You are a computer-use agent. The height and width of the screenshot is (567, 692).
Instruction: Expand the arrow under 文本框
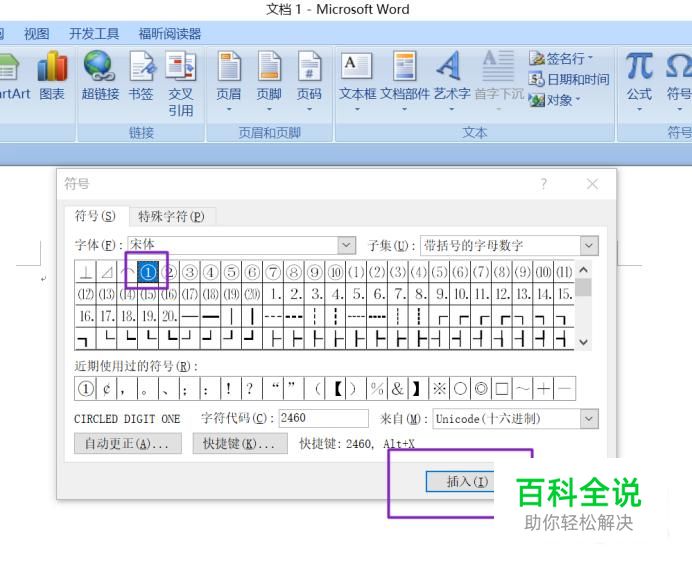pos(357,109)
